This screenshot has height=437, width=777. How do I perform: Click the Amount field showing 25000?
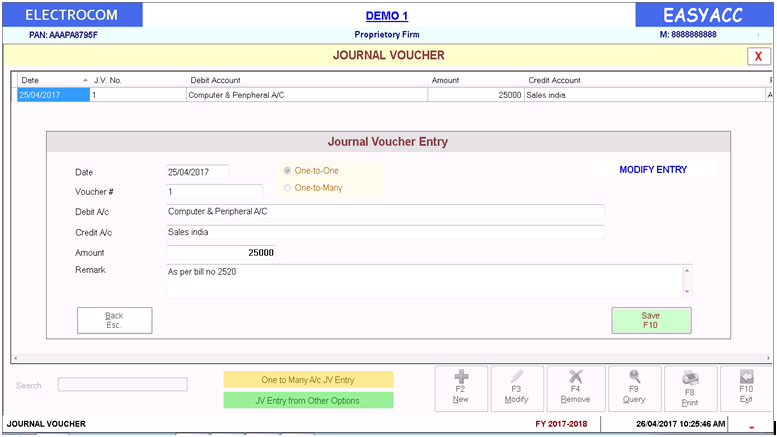[221, 253]
